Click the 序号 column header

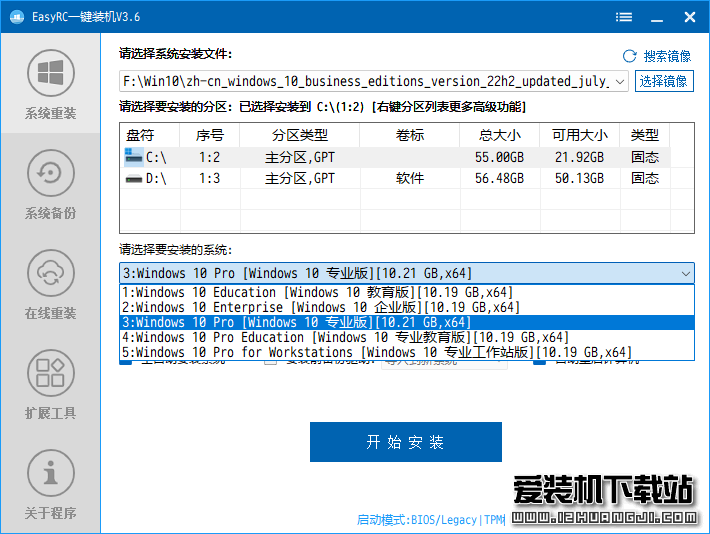210,135
